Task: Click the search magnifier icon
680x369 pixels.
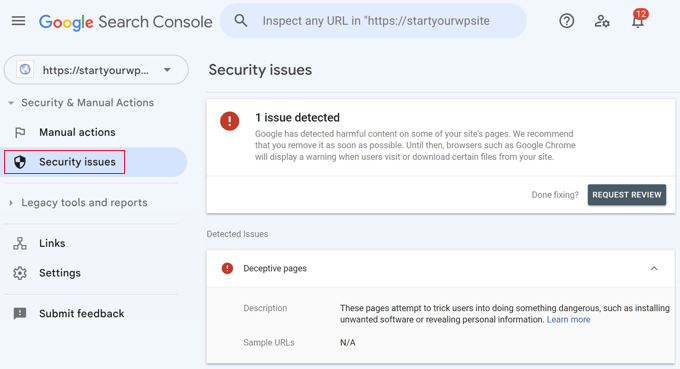Action: tap(241, 21)
